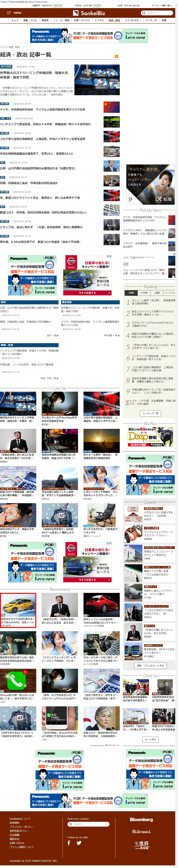The height and width of the screenshot is (868, 178).
Task: Open the Facebook icon in footer
Action: click(x=69, y=843)
